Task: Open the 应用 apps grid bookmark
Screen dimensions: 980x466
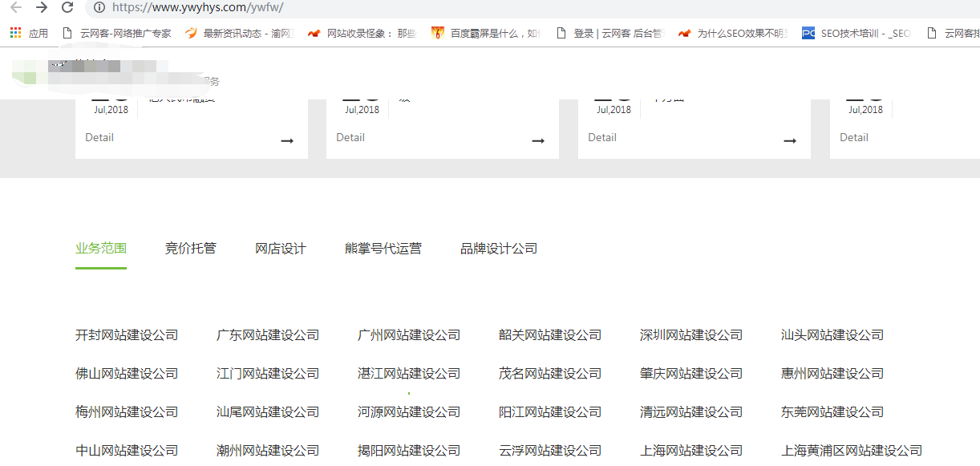Action: pos(29,33)
